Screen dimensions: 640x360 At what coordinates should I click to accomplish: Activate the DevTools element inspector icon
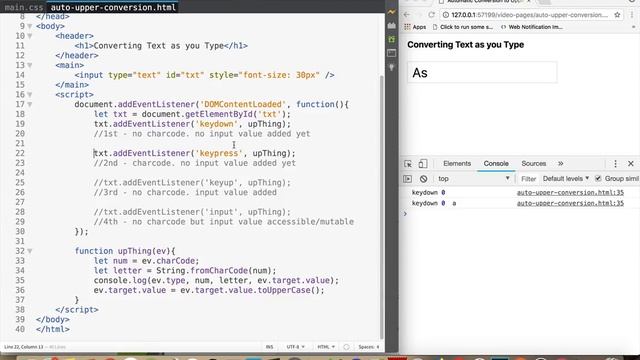point(408,164)
